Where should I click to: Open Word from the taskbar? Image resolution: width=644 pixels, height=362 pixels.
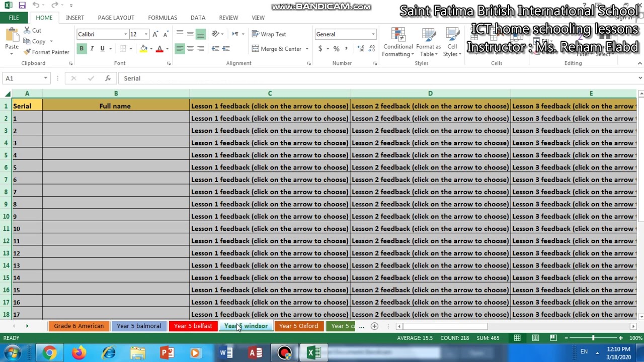pyautogui.click(x=226, y=353)
